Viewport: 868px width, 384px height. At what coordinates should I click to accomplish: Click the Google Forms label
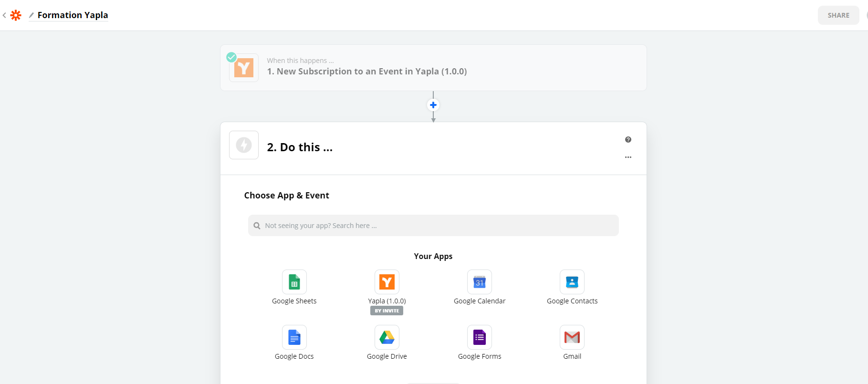tap(480, 356)
